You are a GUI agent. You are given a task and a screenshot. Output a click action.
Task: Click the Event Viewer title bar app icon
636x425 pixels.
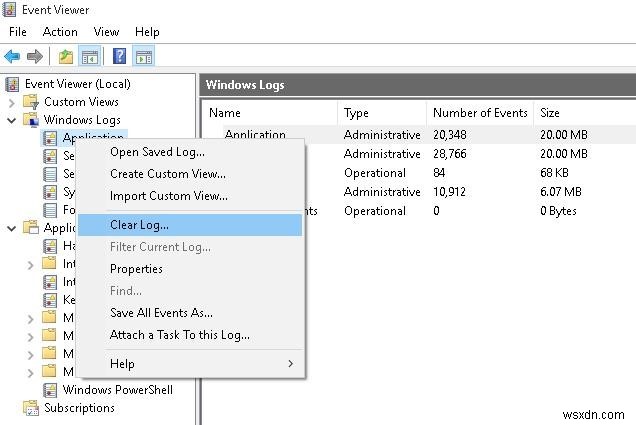[9, 9]
